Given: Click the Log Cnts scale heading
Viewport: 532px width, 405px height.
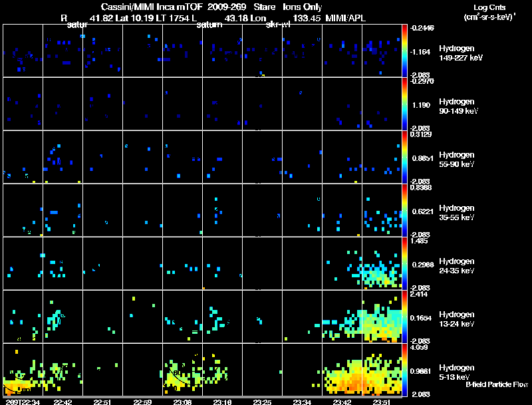Looking at the screenshot, I should 489,7.
